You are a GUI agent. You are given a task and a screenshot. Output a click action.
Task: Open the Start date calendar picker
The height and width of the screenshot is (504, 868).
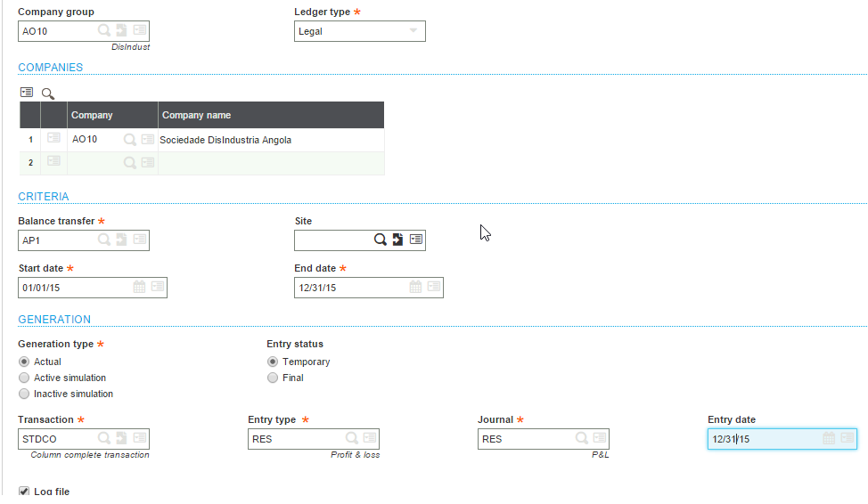139,287
